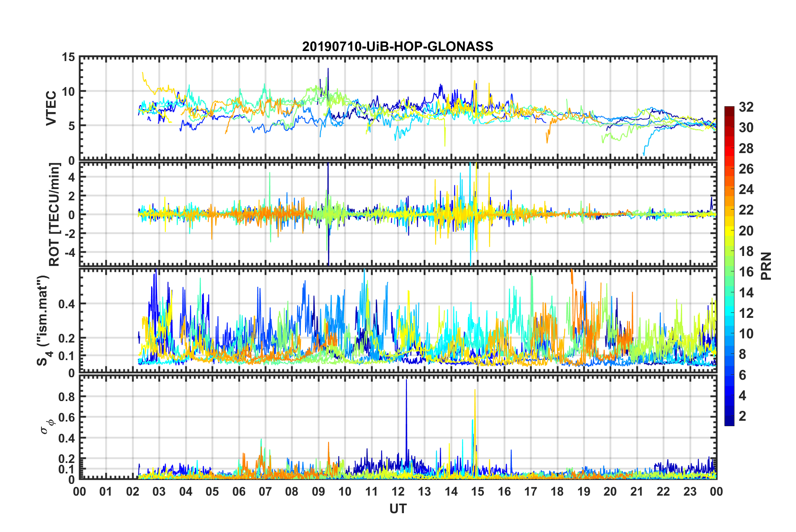The height and width of the screenshot is (532, 796).
Task: Click the 12 hour tick on the UT axis
Action: pos(398,491)
